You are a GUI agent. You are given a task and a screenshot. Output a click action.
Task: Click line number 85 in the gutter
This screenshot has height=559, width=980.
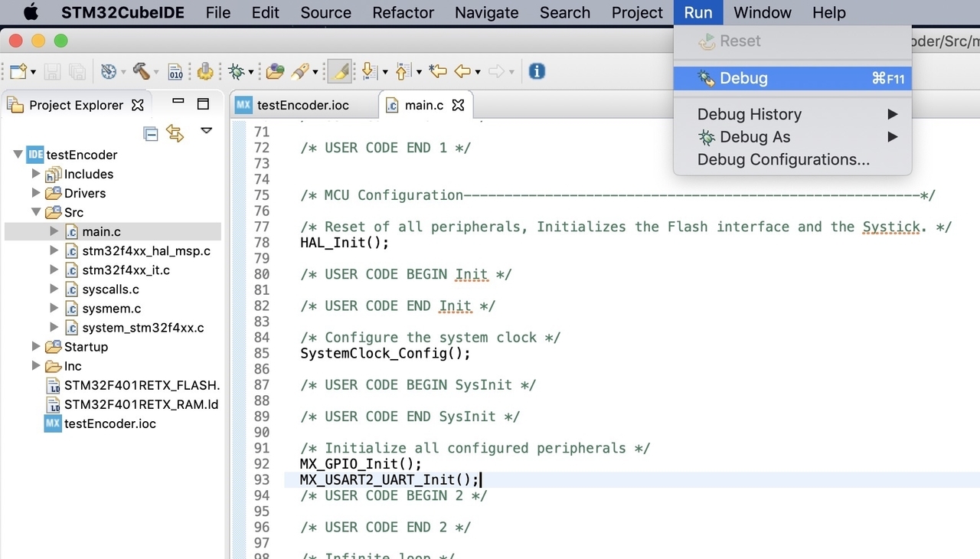click(262, 353)
